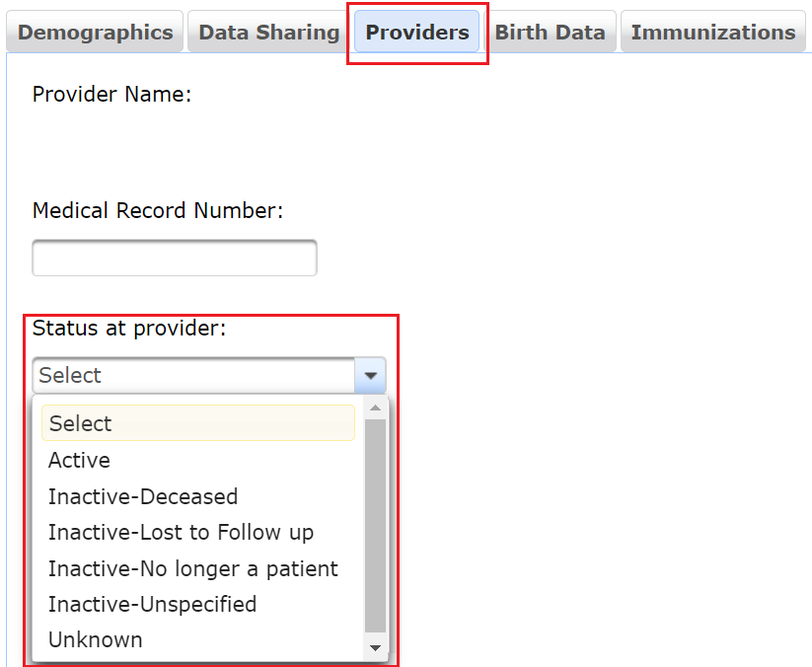
Task: Click the Status dropdown arrow button
Action: [x=371, y=375]
